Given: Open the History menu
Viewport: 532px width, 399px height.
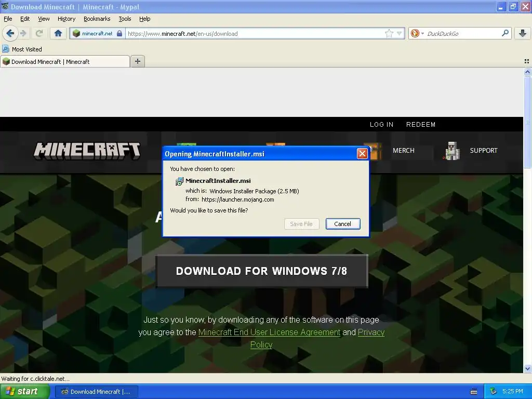Looking at the screenshot, I should [66, 19].
